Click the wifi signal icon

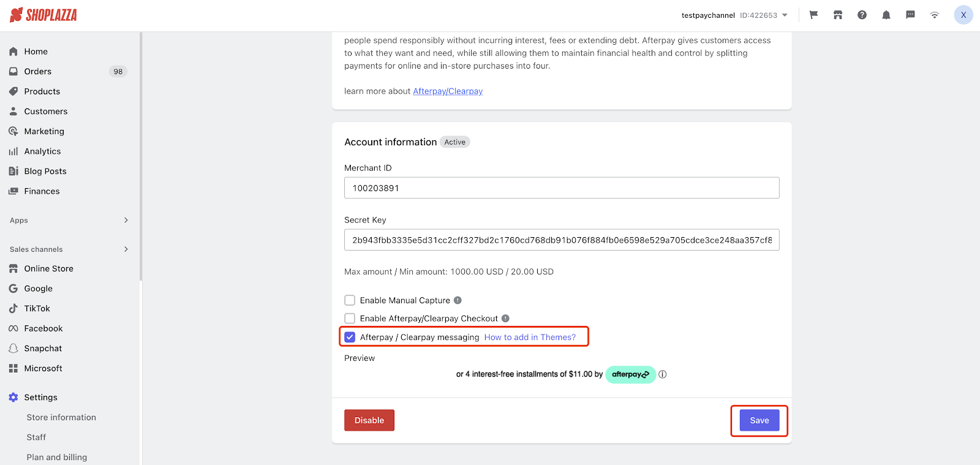coord(935,15)
